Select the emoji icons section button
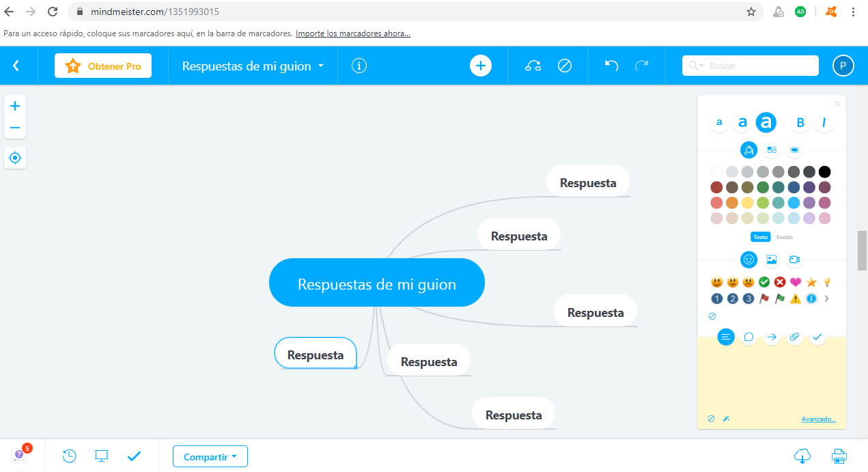The width and height of the screenshot is (868, 472). click(x=749, y=260)
